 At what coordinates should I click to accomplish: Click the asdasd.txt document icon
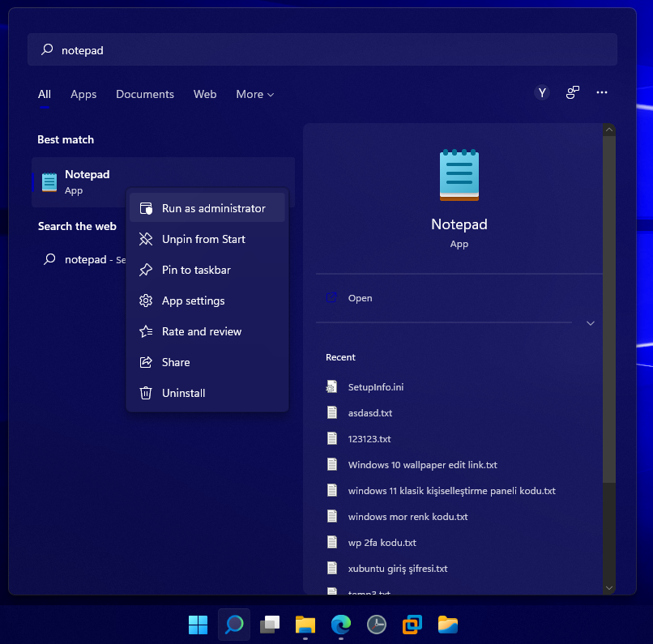click(332, 412)
